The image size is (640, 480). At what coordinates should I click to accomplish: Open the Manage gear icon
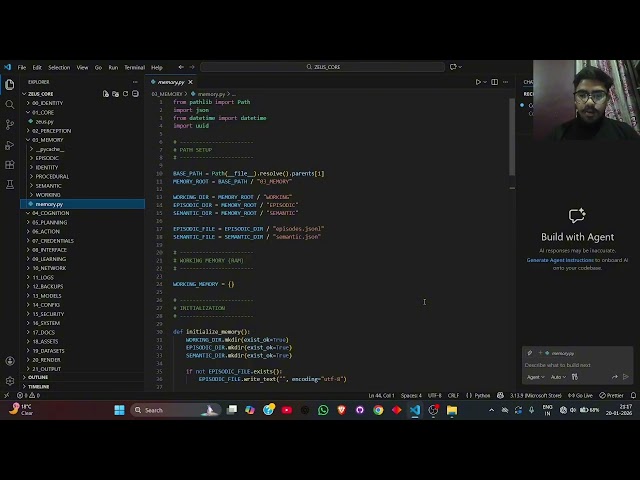pyautogui.click(x=10, y=380)
